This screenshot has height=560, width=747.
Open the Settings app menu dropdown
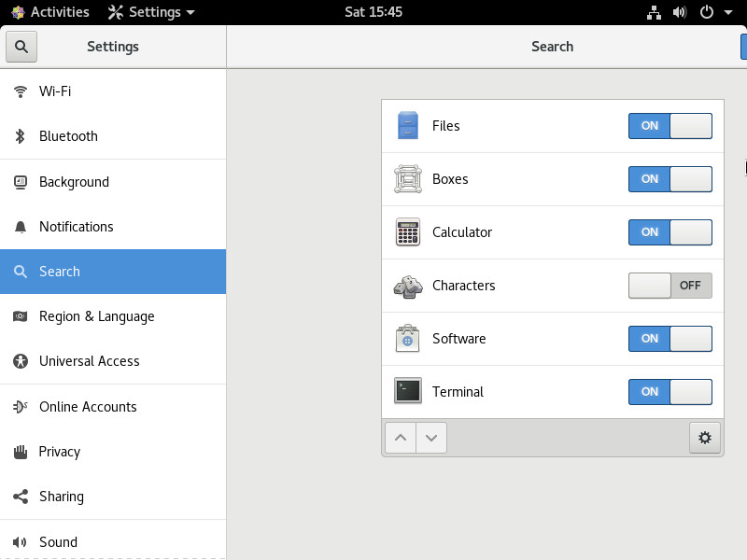(151, 12)
